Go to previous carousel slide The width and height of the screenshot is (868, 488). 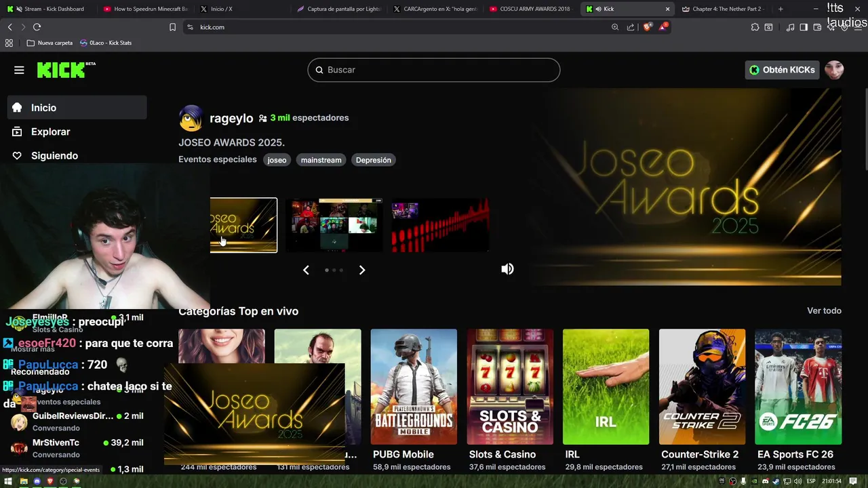pyautogui.click(x=306, y=270)
